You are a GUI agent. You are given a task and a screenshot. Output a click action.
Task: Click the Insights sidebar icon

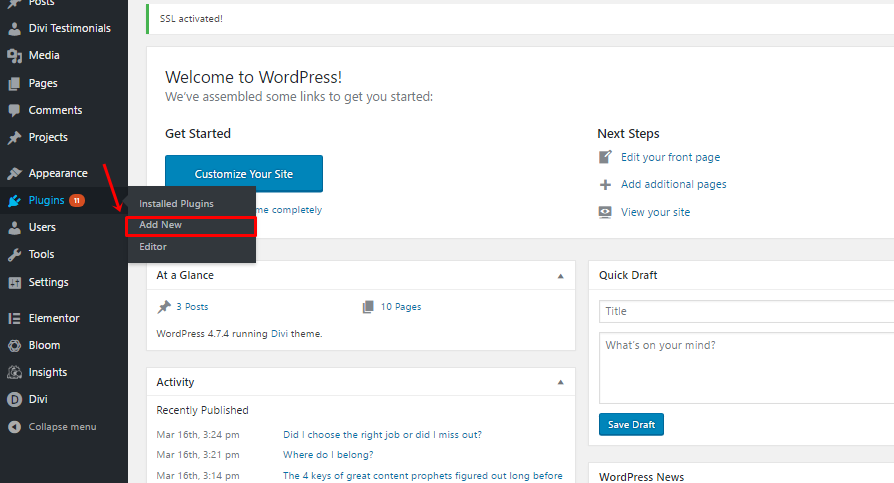pos(14,372)
